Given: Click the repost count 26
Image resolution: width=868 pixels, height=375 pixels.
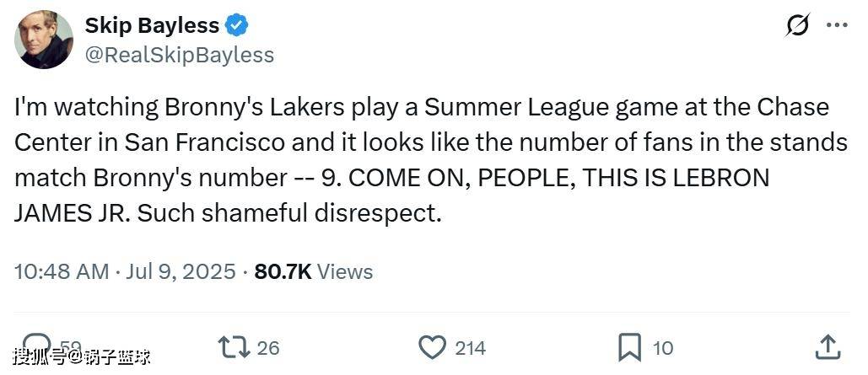Looking at the screenshot, I should click(267, 346).
